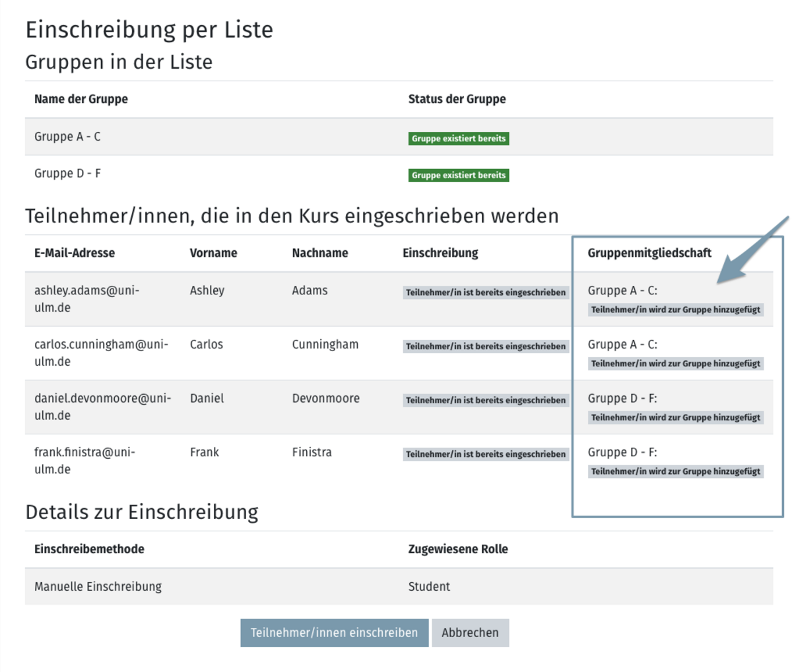Click first name Ashley
Image resolution: width=792 pixels, height=672 pixels.
pyautogui.click(x=207, y=290)
